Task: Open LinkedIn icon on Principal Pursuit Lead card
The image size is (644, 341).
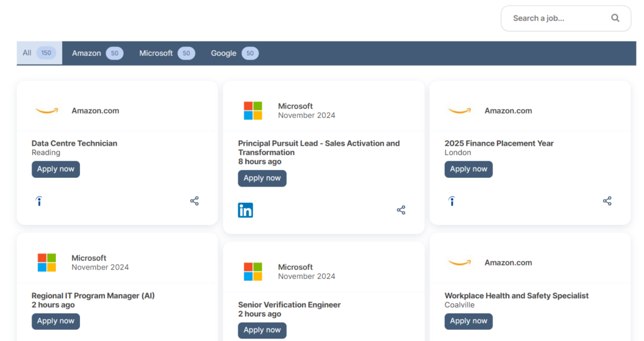Action: point(245,210)
